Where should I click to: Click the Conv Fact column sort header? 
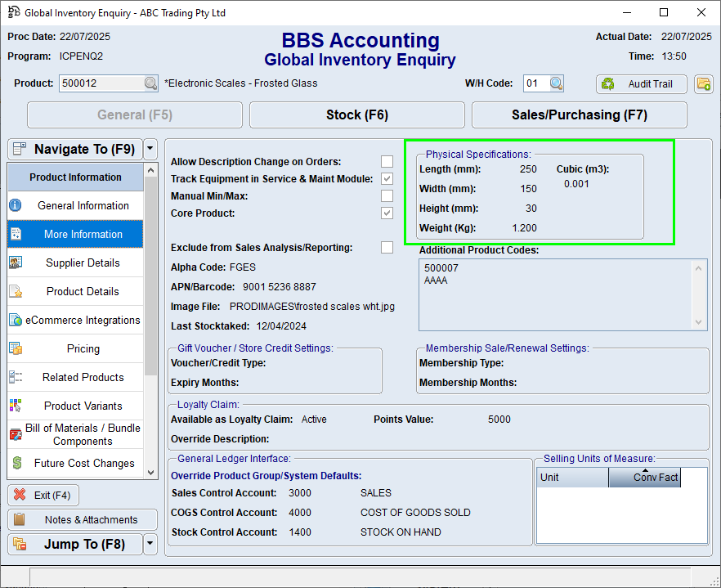(x=645, y=477)
